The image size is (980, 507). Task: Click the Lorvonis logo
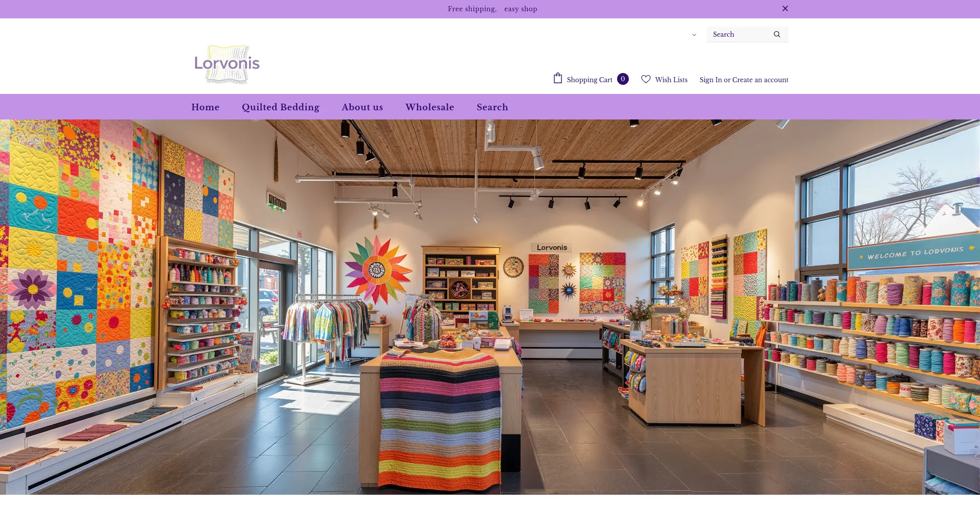tap(227, 64)
